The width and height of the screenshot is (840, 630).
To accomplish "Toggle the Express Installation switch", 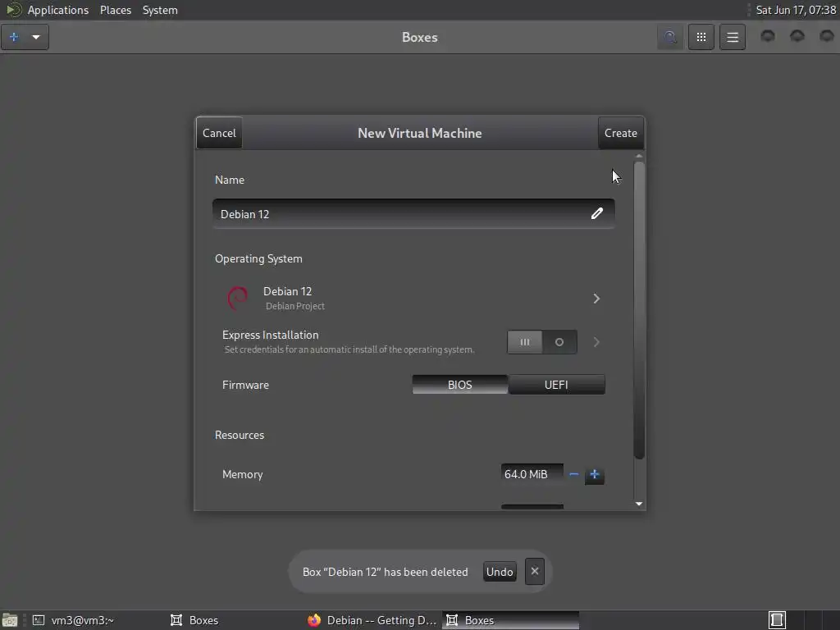I will pos(542,342).
